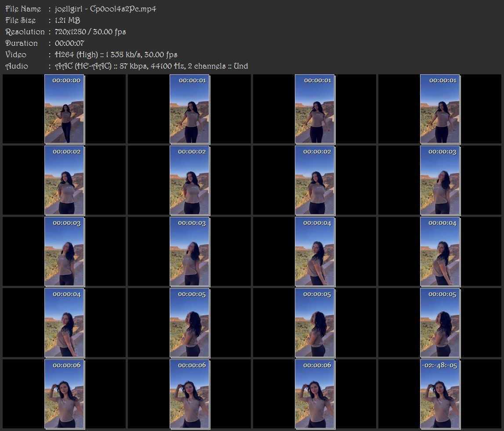Open the thumbnail stamped 00:00:00
The height and width of the screenshot is (431, 504).
tap(64, 109)
